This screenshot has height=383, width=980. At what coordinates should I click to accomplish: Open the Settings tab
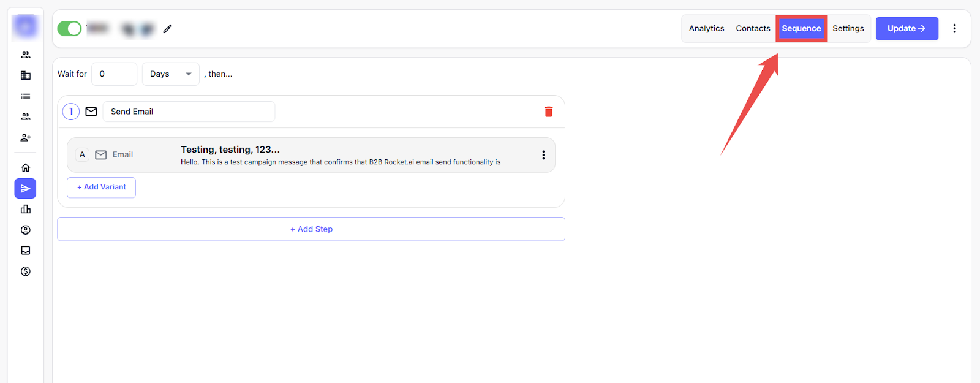pyautogui.click(x=848, y=29)
